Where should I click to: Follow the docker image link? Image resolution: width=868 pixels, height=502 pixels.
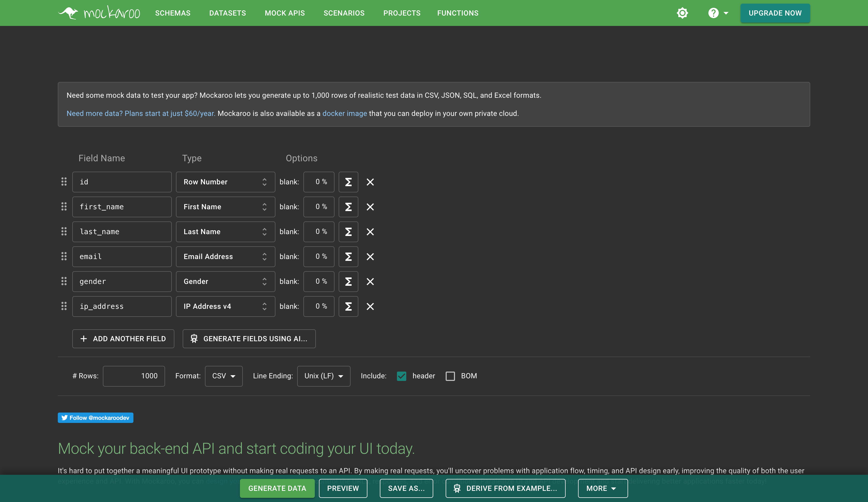344,113
